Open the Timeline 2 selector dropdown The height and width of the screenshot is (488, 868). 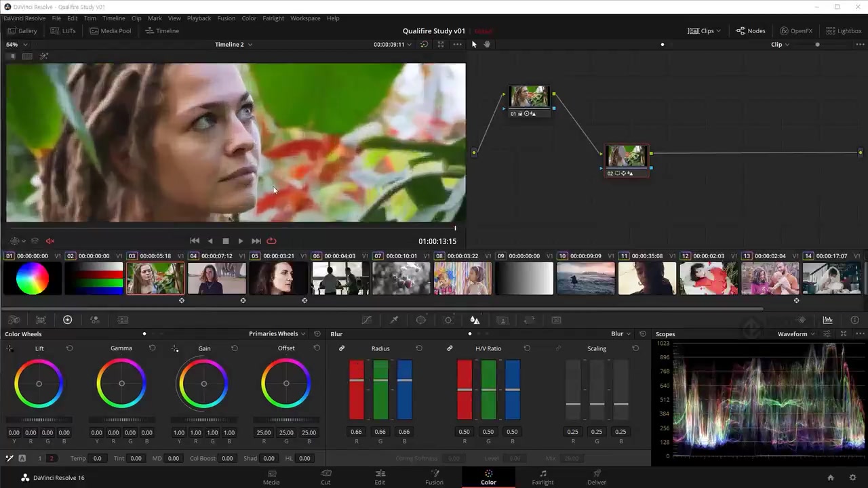(233, 45)
